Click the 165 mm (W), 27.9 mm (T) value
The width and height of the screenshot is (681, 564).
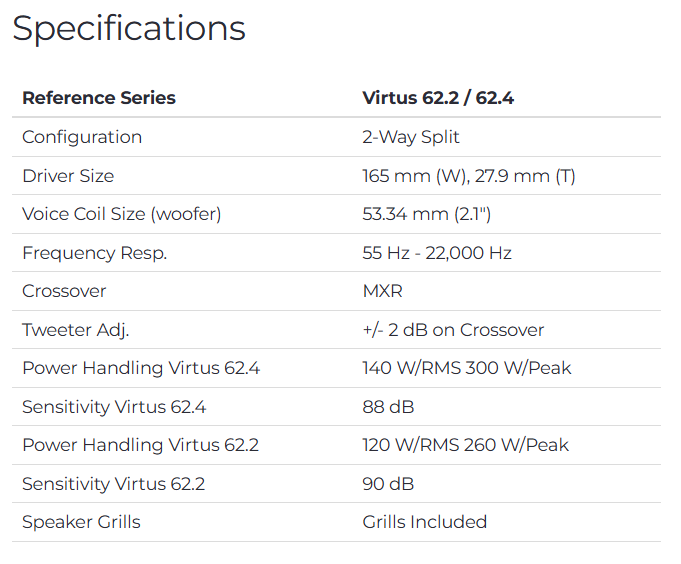(469, 176)
